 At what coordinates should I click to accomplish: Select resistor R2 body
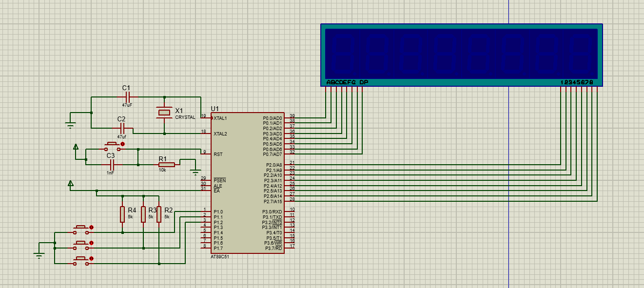[159, 214]
